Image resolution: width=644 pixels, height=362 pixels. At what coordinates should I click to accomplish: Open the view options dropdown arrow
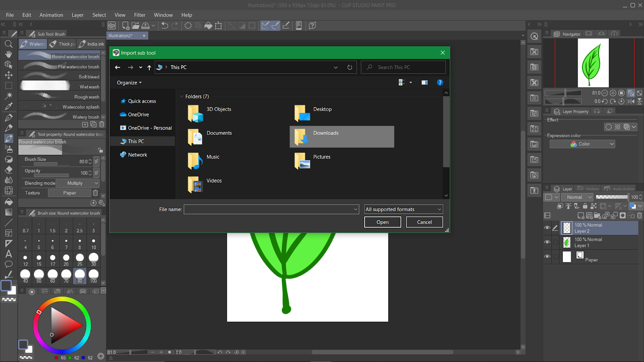411,82
